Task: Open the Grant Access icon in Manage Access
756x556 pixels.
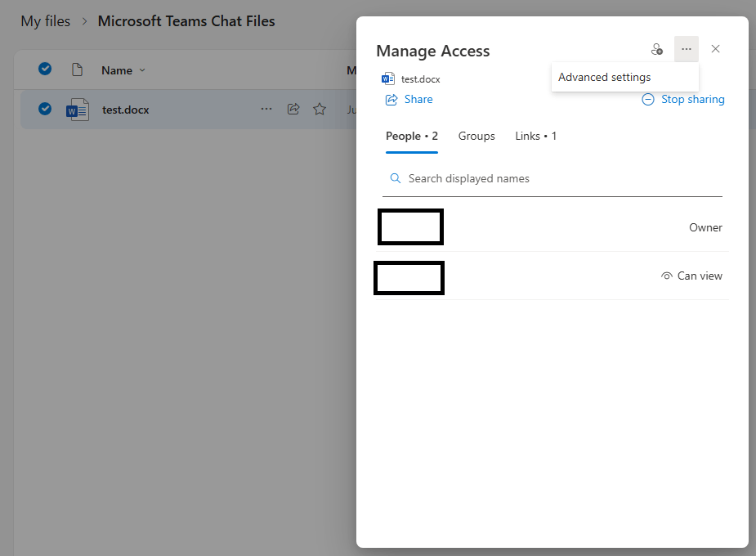Action: [x=657, y=49]
